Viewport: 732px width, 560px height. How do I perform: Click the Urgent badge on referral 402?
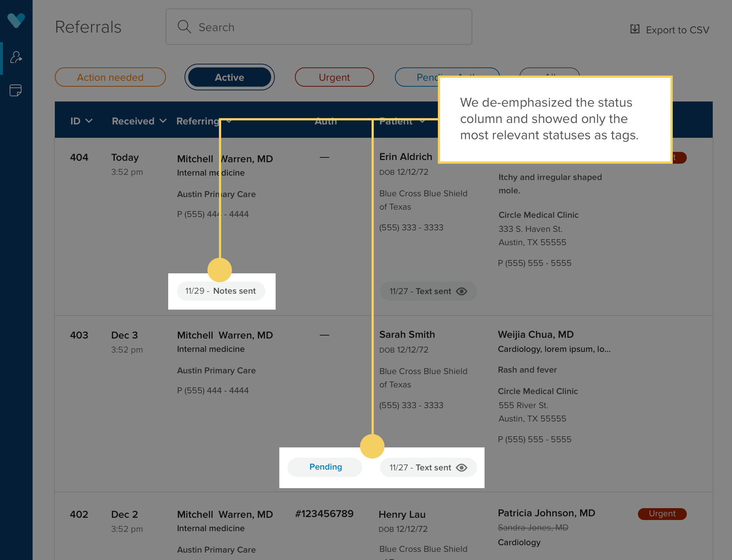point(662,514)
